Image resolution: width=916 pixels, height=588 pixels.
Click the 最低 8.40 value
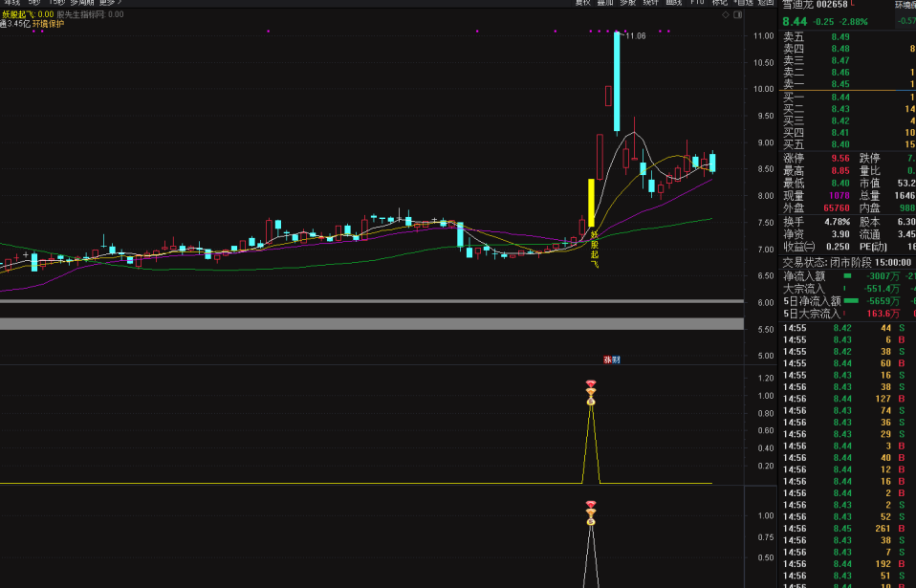pyautogui.click(x=840, y=184)
